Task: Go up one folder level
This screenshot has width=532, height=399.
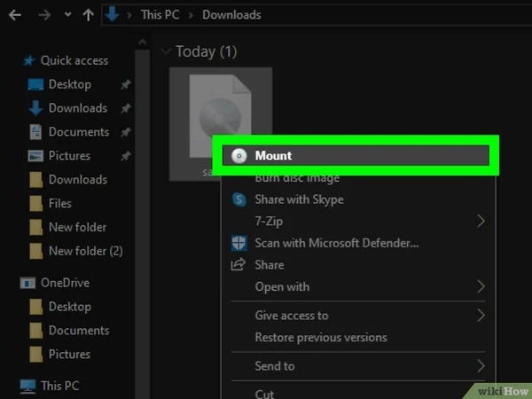Action: pos(88,15)
